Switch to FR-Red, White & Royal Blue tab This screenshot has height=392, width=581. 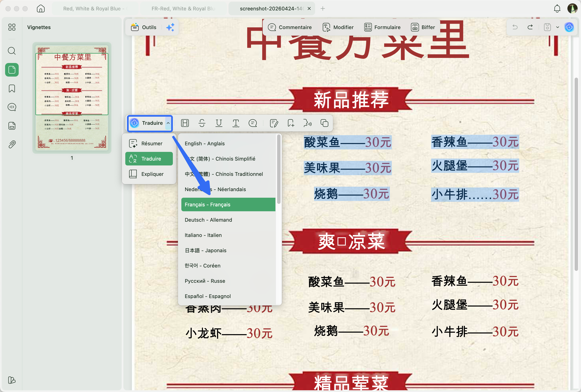coord(183,8)
